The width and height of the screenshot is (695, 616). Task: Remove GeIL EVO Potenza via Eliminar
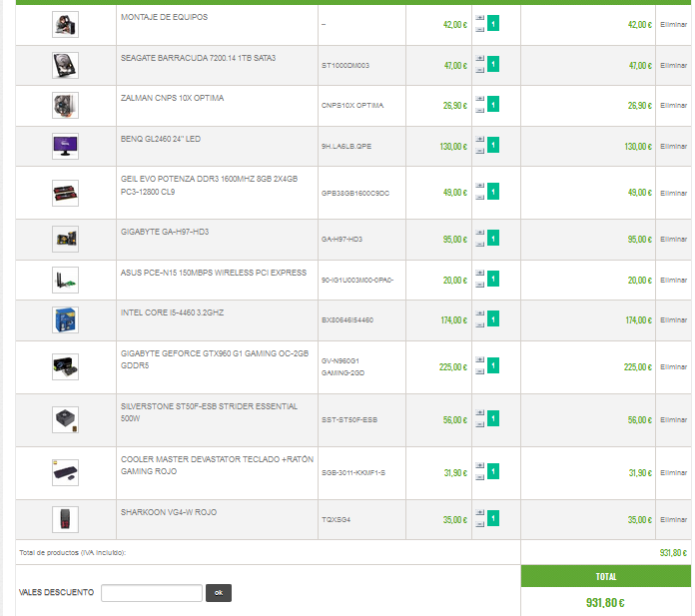click(673, 193)
